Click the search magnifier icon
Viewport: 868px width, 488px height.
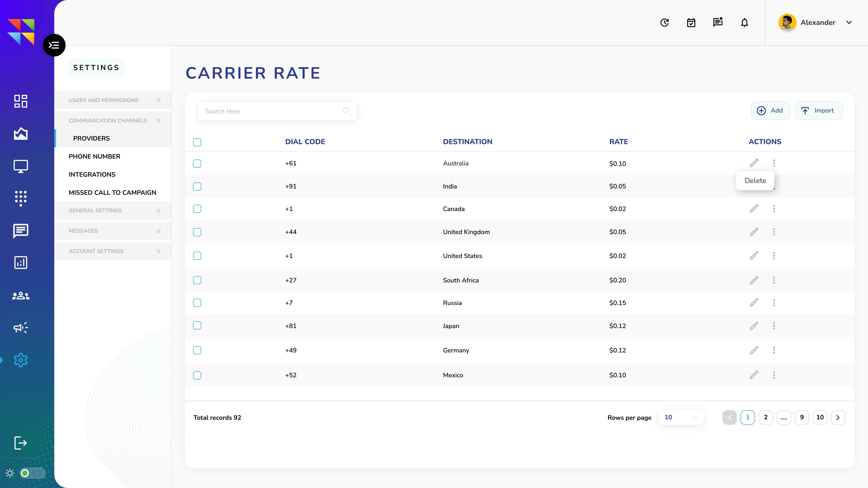click(x=346, y=111)
